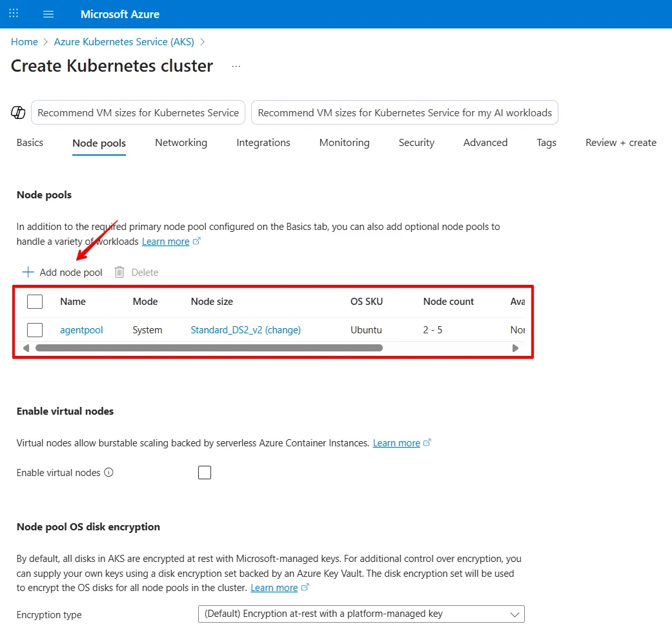Image resolution: width=672 pixels, height=644 pixels.
Task: Open the Encryption type dropdown
Action: tap(361, 614)
